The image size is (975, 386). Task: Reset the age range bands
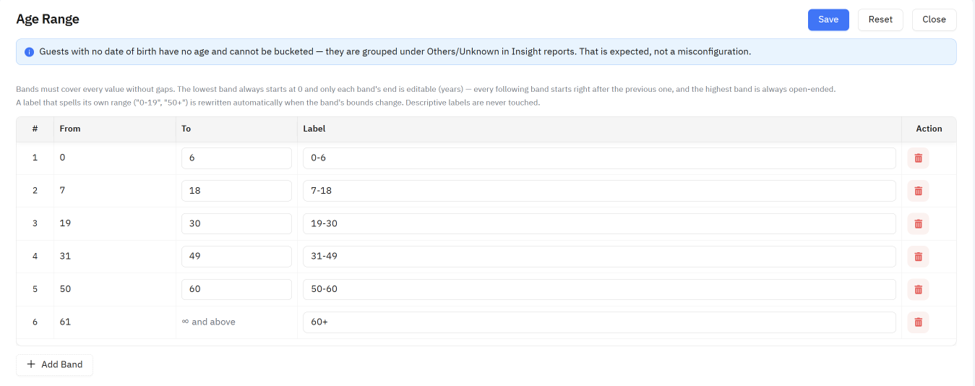click(x=880, y=19)
